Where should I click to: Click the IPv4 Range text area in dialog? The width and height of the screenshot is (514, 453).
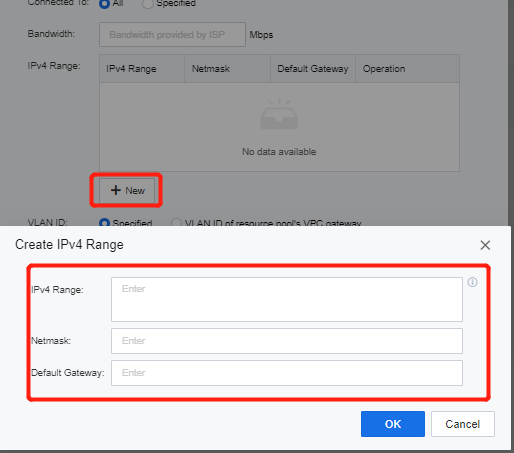[x=287, y=299]
